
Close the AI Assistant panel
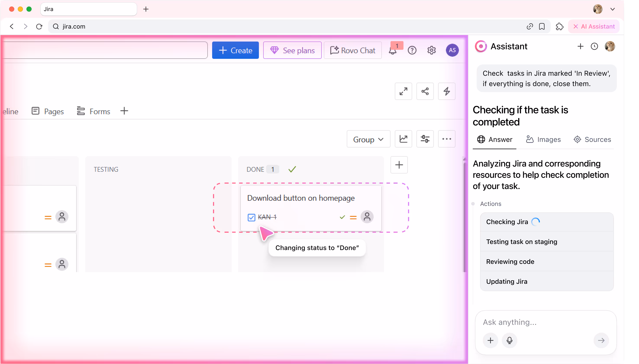(594, 26)
